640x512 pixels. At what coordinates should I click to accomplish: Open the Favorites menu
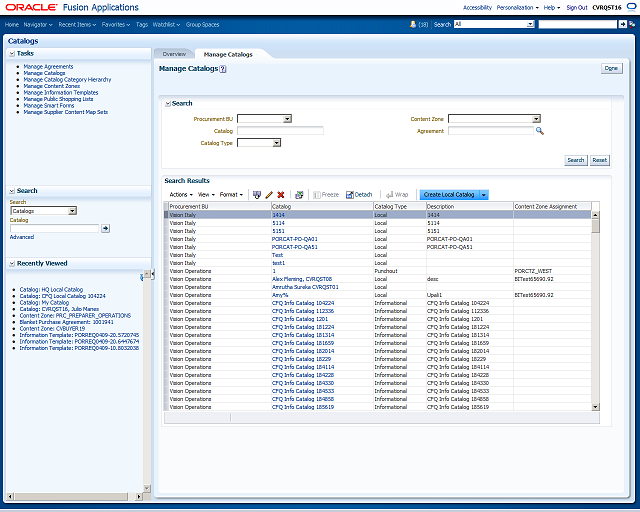[x=116, y=24]
